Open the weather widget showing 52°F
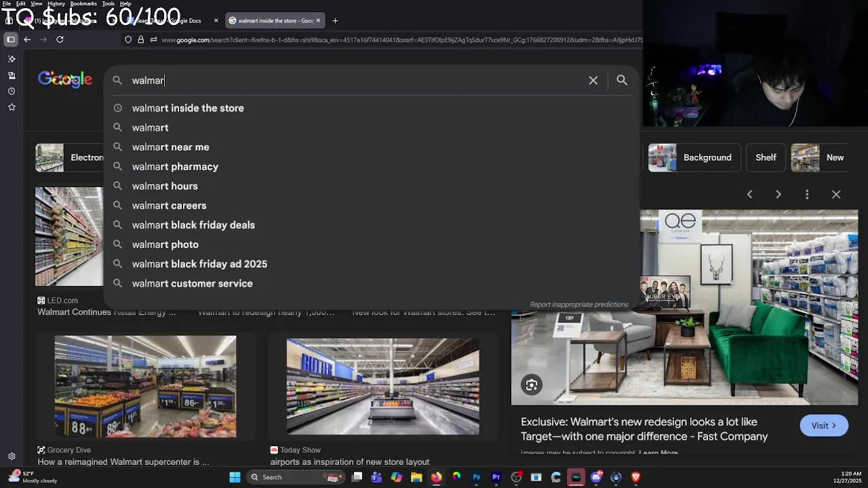 coord(34,477)
